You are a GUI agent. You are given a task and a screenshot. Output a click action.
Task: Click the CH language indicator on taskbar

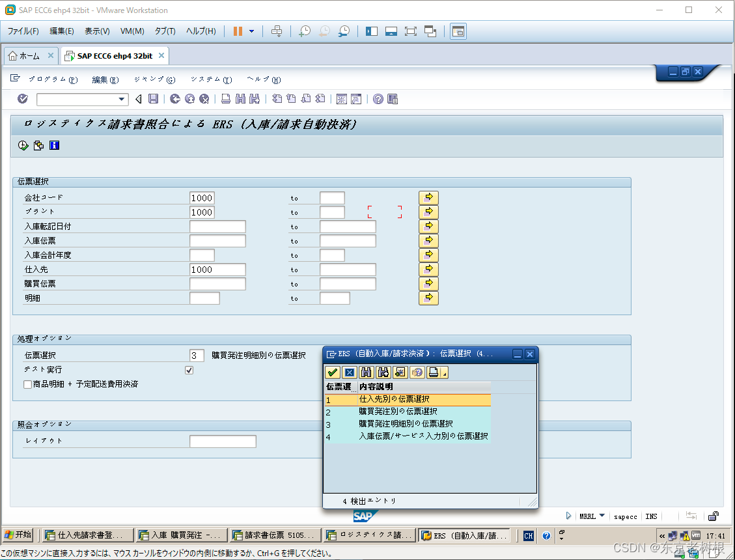(528, 536)
